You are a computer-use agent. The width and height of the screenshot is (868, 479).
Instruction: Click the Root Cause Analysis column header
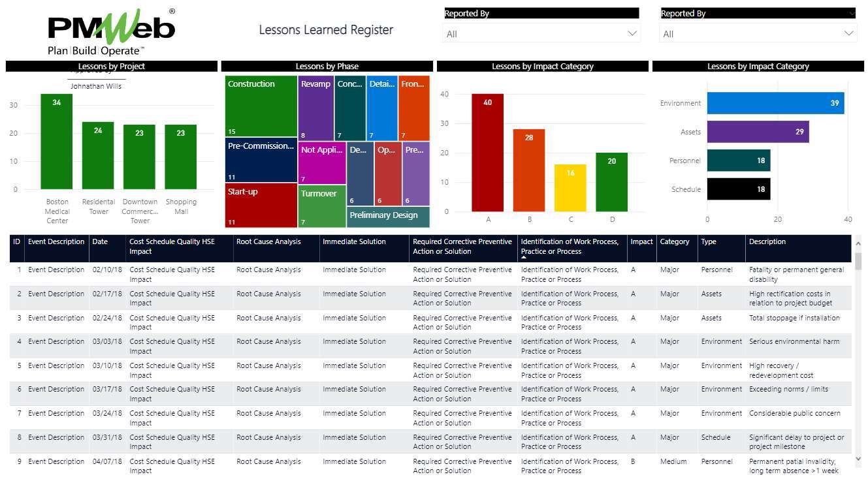pyautogui.click(x=268, y=242)
